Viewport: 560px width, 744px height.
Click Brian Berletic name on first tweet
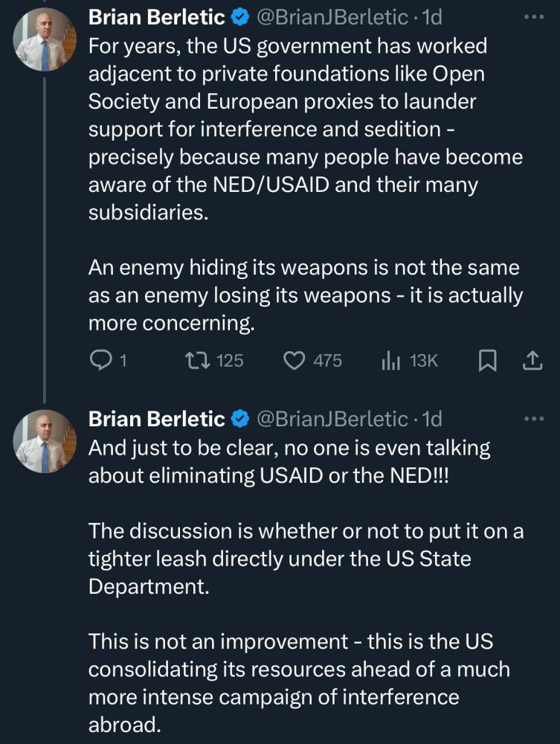tap(156, 16)
